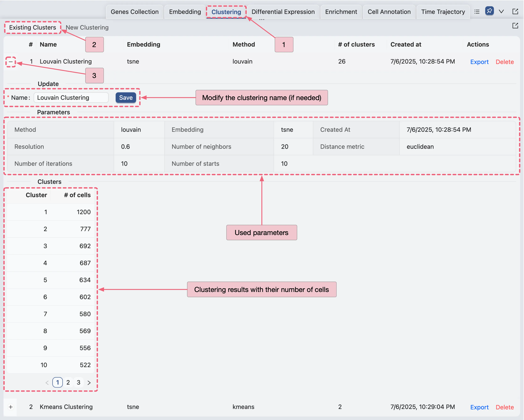This screenshot has height=420, width=524.
Task: Export the Louvain Clustering
Action: (x=479, y=62)
